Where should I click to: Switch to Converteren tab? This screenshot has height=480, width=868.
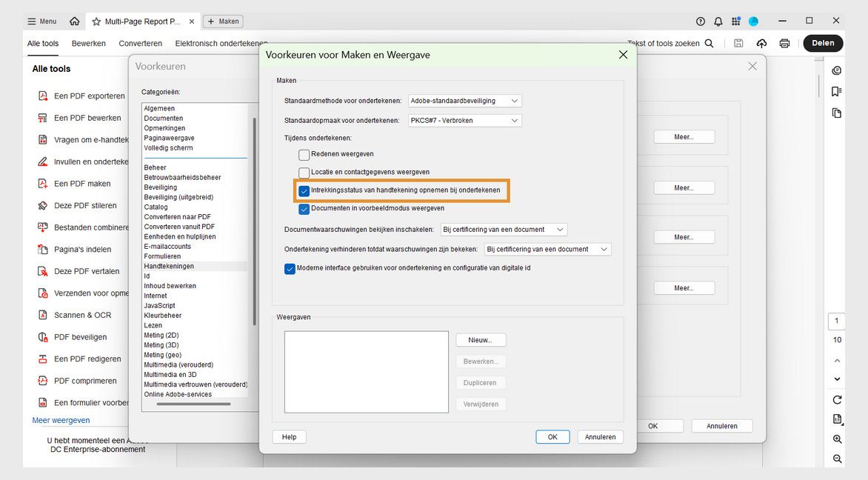140,43
